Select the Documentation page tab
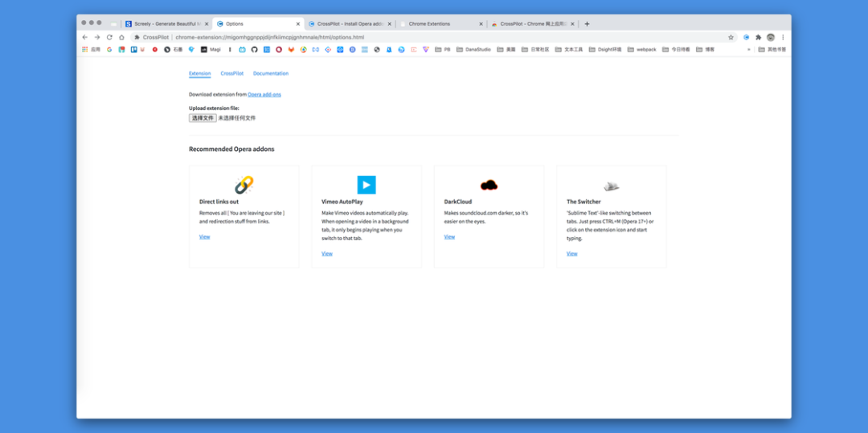This screenshot has width=868, height=433. [271, 74]
